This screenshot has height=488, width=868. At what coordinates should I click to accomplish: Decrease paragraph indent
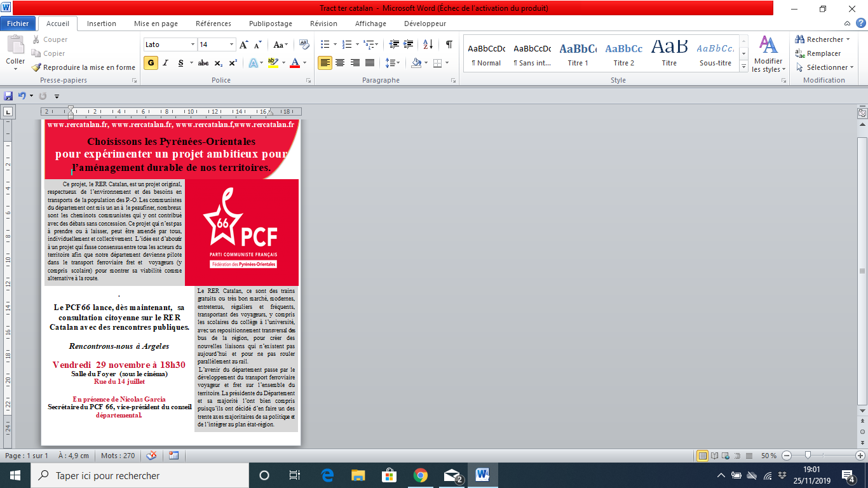(x=393, y=44)
